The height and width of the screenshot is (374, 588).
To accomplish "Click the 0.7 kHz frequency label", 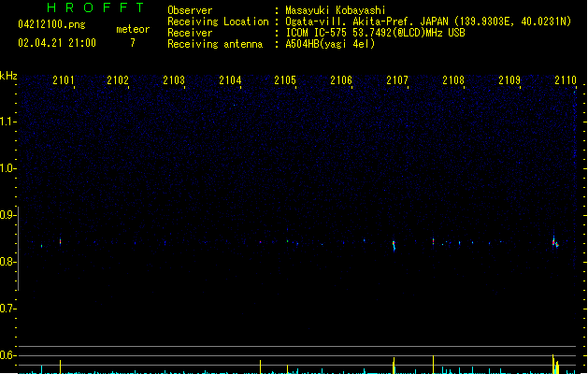I will [x=7, y=309].
